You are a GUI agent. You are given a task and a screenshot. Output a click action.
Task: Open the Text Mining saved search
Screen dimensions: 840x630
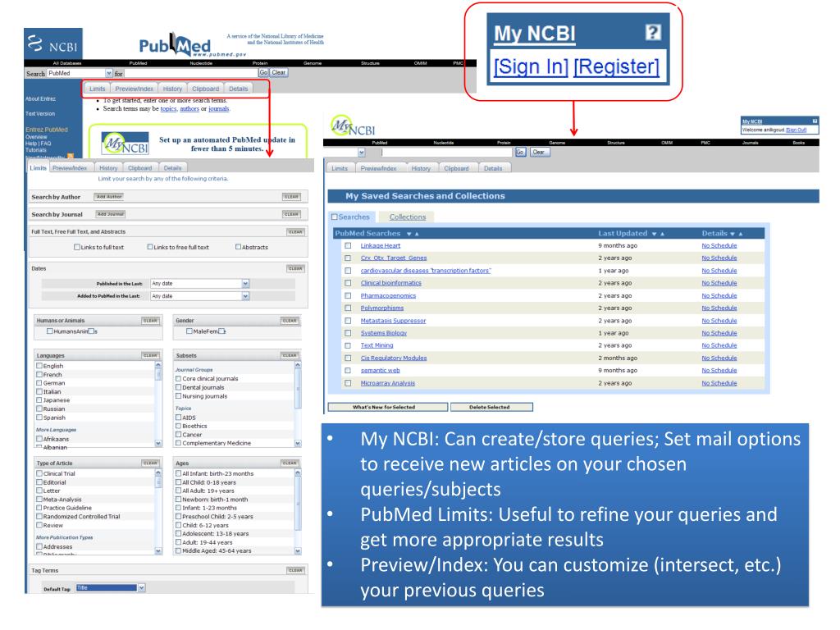(x=377, y=345)
